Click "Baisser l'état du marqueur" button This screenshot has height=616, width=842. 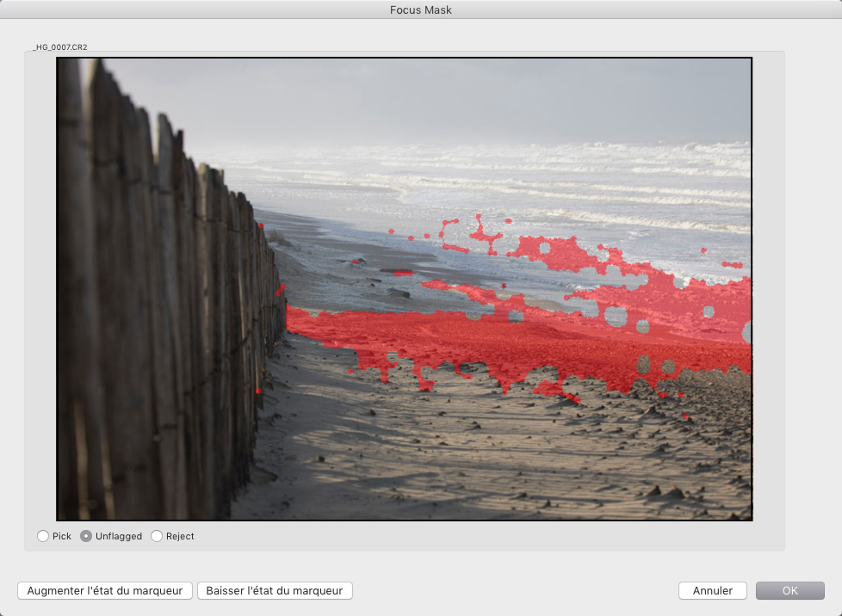click(275, 591)
